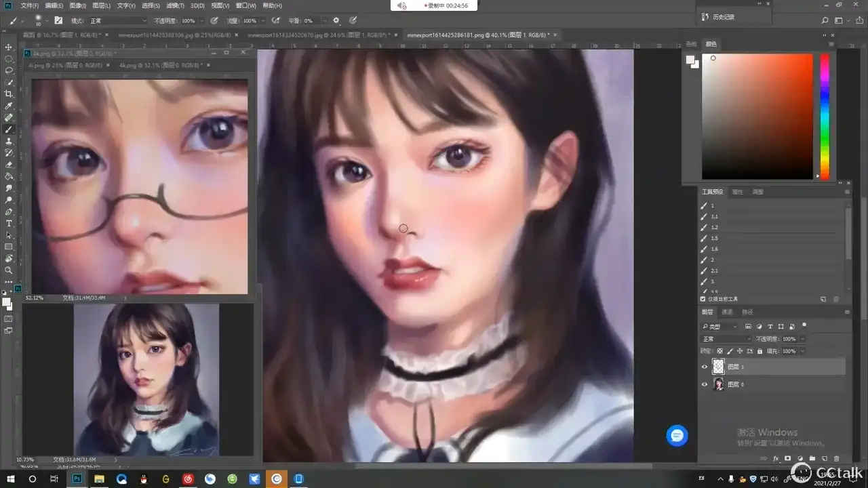
Task: Select the Lasso tool
Action: click(x=9, y=70)
